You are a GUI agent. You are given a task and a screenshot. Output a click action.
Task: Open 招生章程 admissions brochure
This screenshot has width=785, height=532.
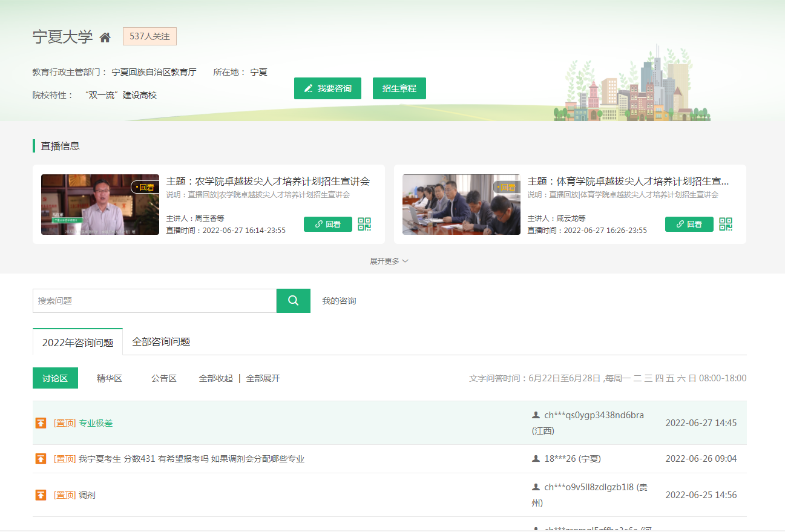point(399,88)
